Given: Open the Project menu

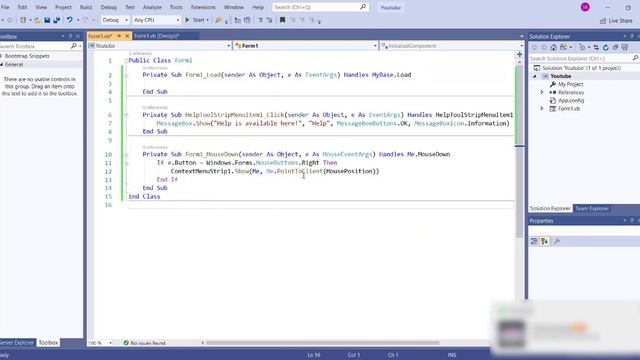Looking at the screenshot, I should coord(63,7).
